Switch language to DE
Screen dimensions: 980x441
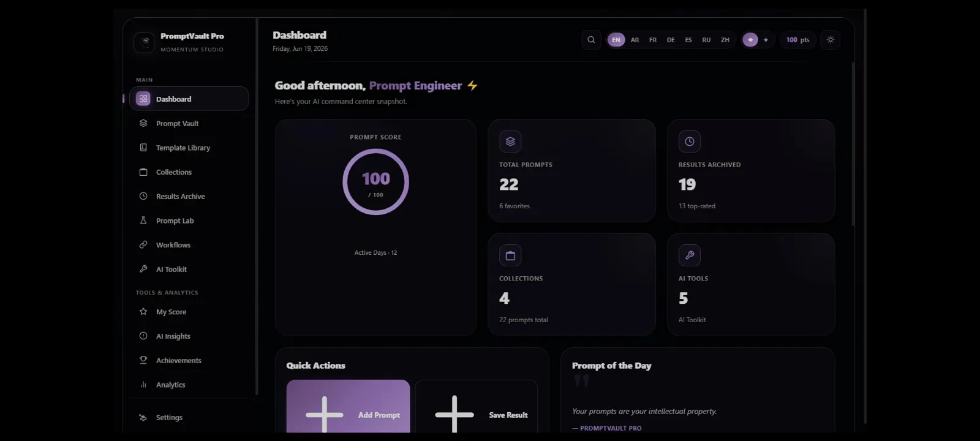tap(671, 40)
